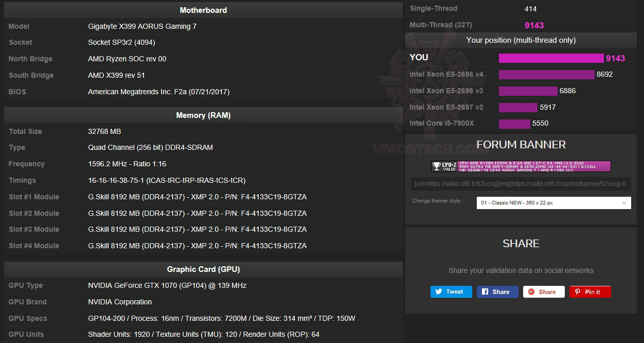Click the Intel Xeon E5-2697 v2 score bar
The width and height of the screenshot is (644, 343).
tap(518, 108)
